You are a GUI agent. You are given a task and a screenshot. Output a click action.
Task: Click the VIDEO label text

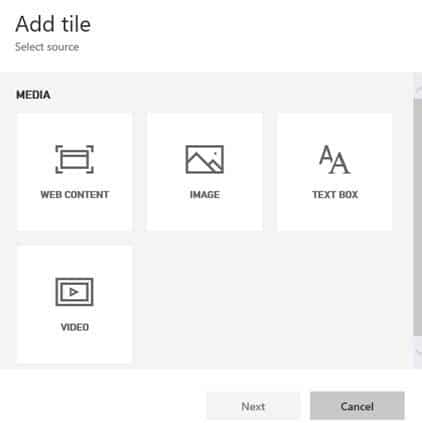coord(75,327)
